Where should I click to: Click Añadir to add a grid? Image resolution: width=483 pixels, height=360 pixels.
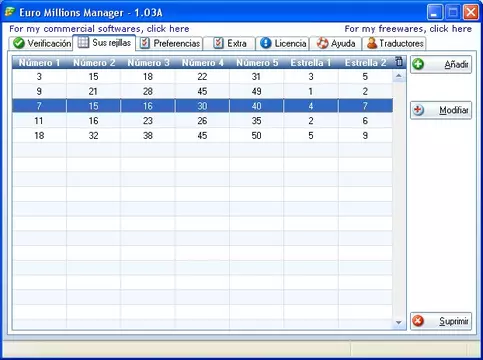coord(441,64)
